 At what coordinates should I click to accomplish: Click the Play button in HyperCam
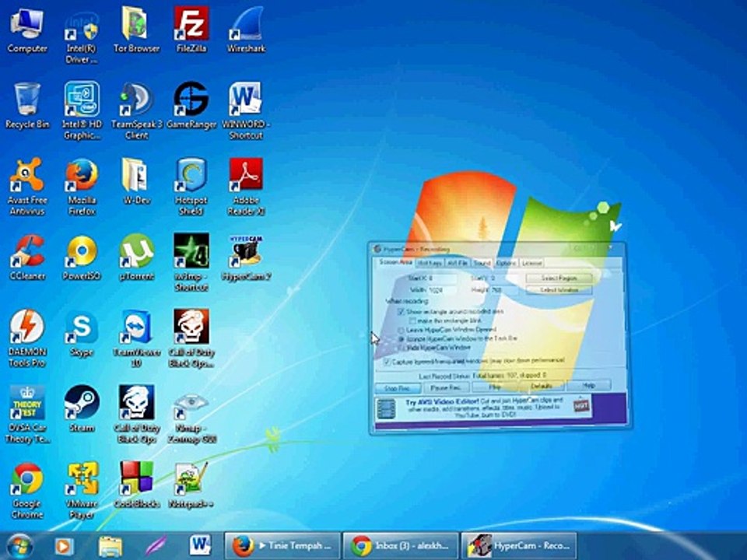(494, 387)
